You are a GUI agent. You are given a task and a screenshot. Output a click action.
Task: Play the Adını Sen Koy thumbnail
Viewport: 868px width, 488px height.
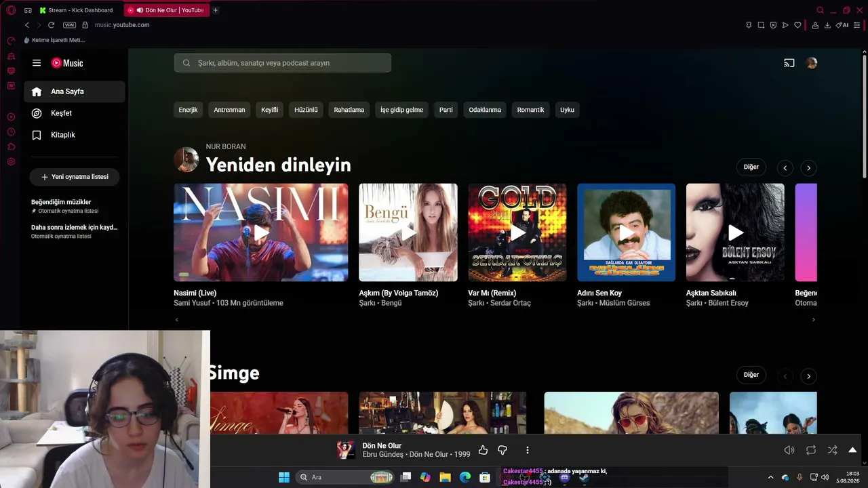[627, 232]
